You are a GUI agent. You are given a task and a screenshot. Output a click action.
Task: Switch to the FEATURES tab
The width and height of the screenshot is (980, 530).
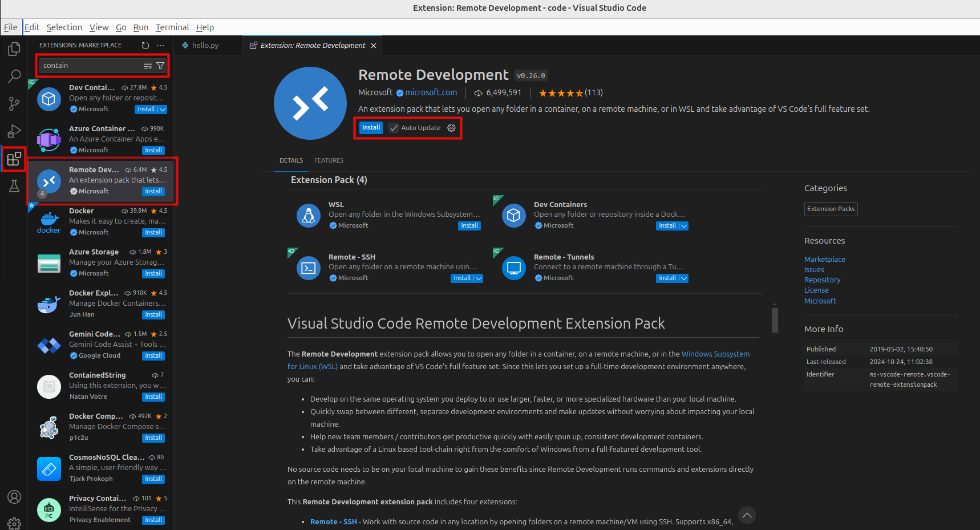(x=329, y=160)
